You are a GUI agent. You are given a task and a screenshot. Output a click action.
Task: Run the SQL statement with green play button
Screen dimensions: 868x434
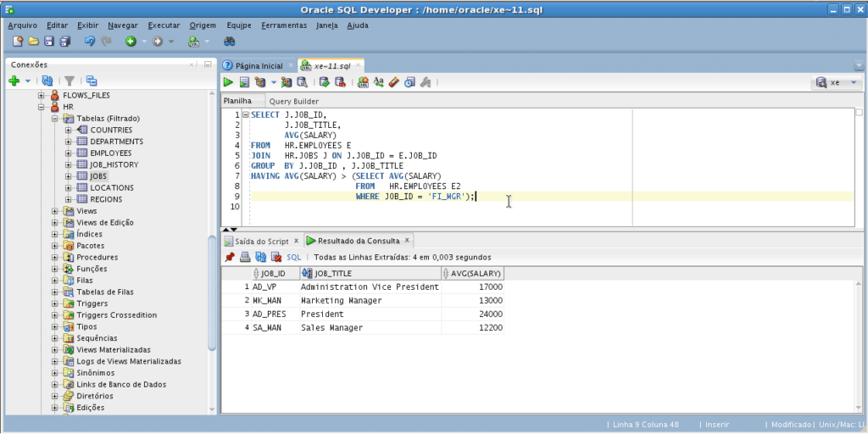(228, 82)
